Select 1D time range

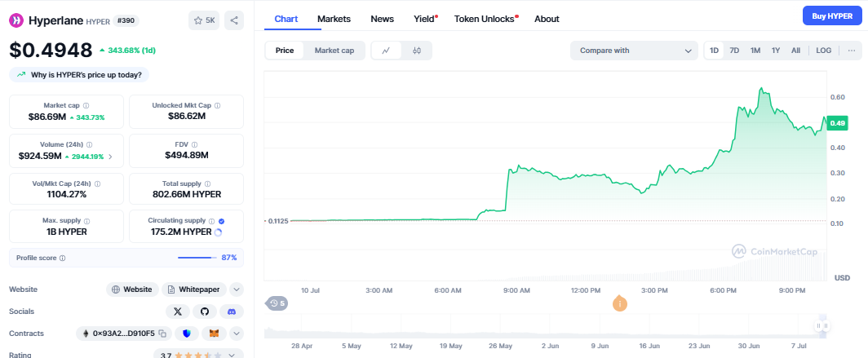pyautogui.click(x=714, y=51)
